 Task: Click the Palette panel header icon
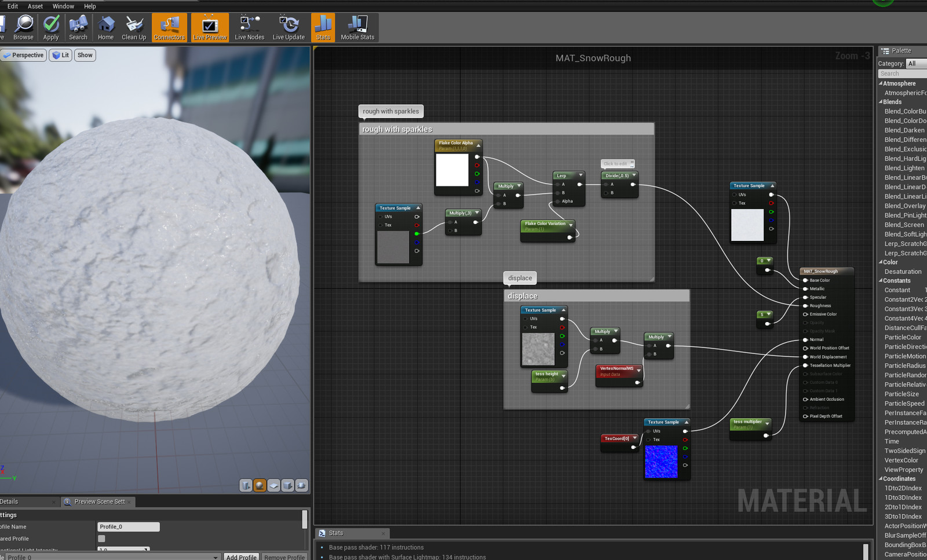[885, 50]
